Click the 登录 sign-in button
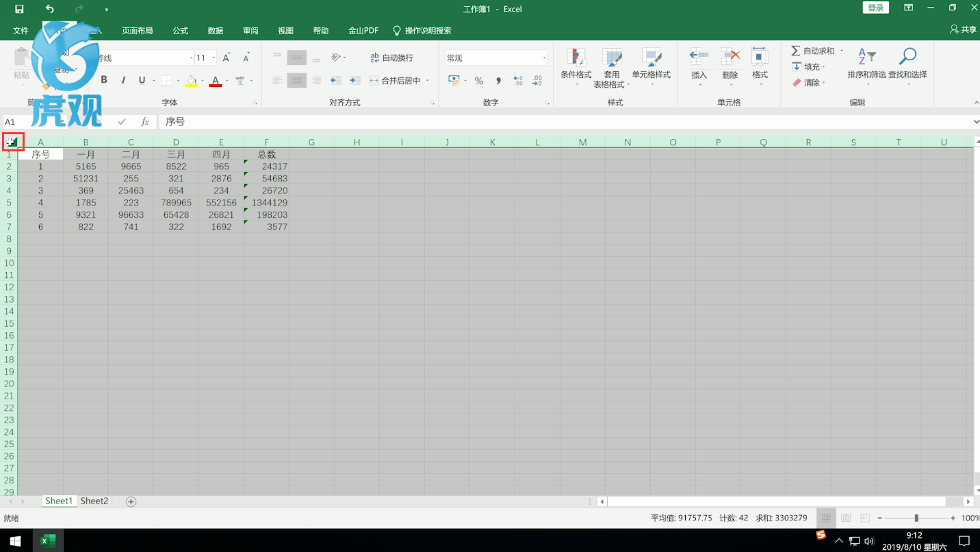The height and width of the screenshot is (552, 980). 876,8
